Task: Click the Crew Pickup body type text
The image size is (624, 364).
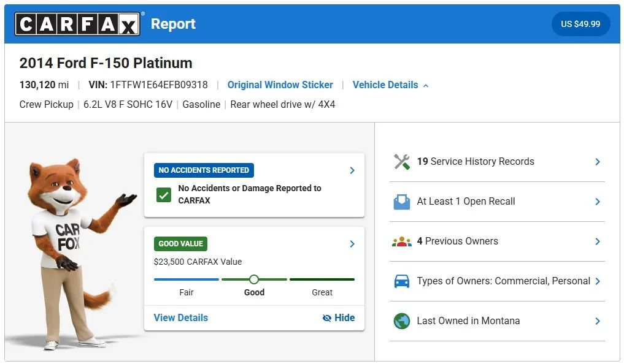Action: (47, 105)
